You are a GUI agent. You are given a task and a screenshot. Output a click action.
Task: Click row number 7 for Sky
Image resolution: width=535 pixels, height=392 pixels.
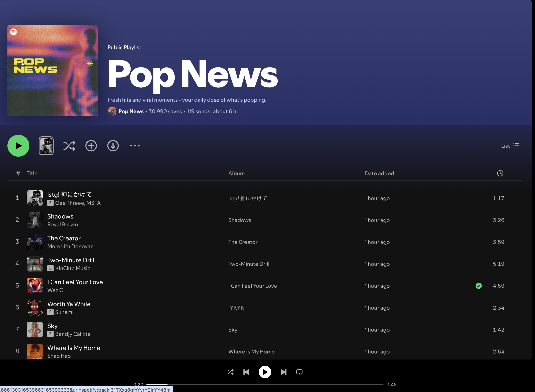click(x=17, y=329)
